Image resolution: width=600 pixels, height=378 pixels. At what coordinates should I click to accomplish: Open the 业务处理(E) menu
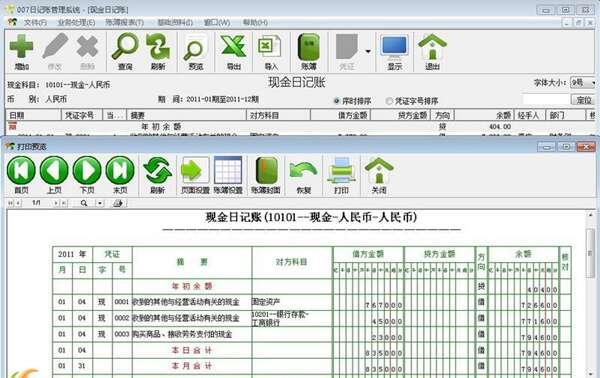point(76,23)
